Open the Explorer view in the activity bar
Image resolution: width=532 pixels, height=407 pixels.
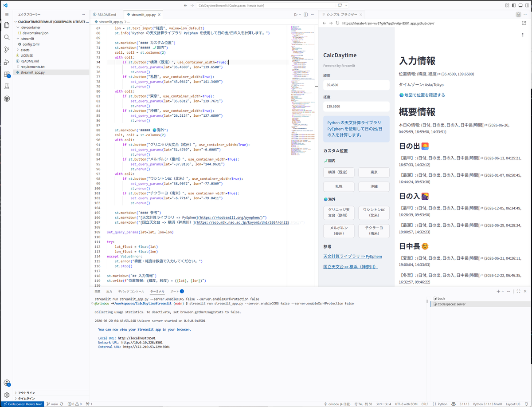click(x=7, y=25)
